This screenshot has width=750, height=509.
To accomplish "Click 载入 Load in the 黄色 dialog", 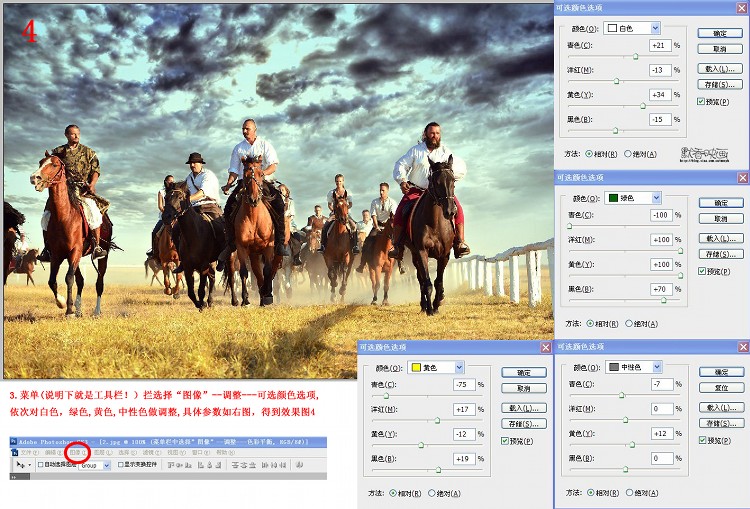I will pyautogui.click(x=524, y=408).
